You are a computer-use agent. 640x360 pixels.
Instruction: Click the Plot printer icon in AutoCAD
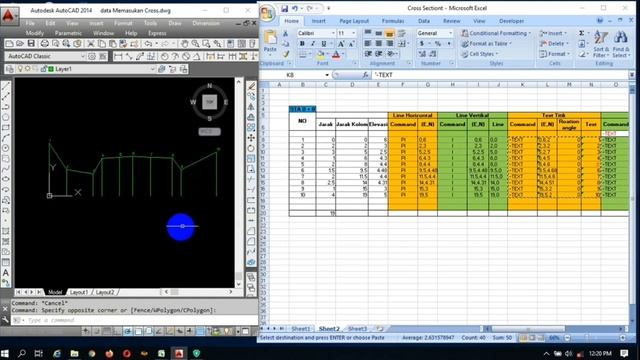pos(44,44)
